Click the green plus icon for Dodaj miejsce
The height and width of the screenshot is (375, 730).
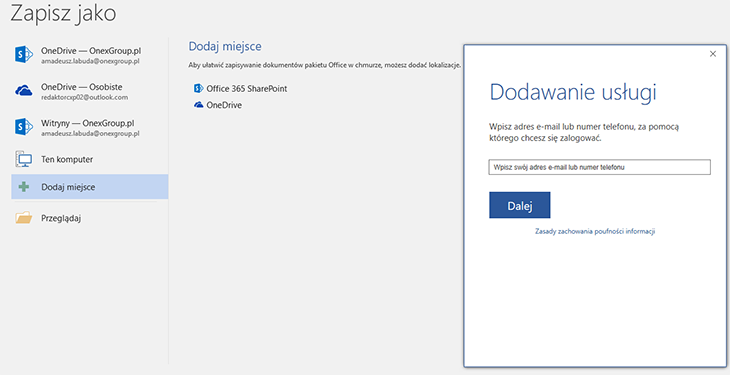click(23, 187)
